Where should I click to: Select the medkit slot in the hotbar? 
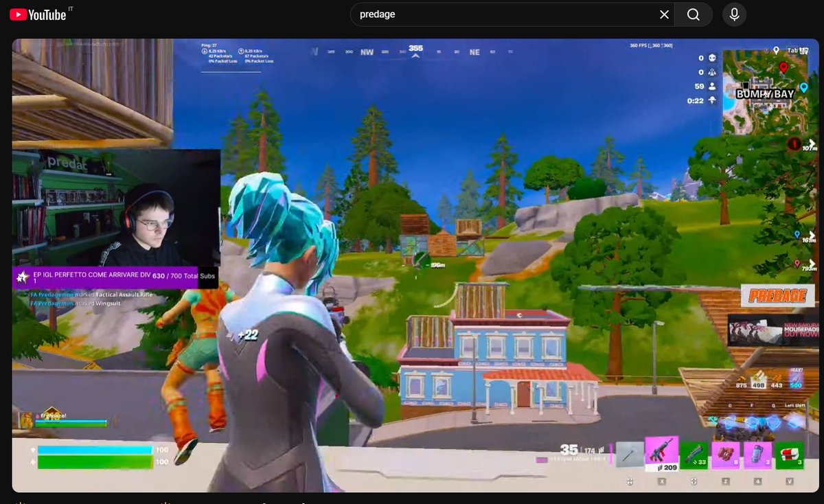790,456
